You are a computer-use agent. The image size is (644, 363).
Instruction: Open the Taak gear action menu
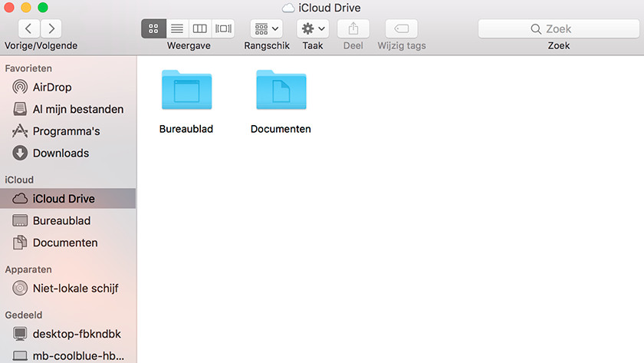[x=313, y=28]
